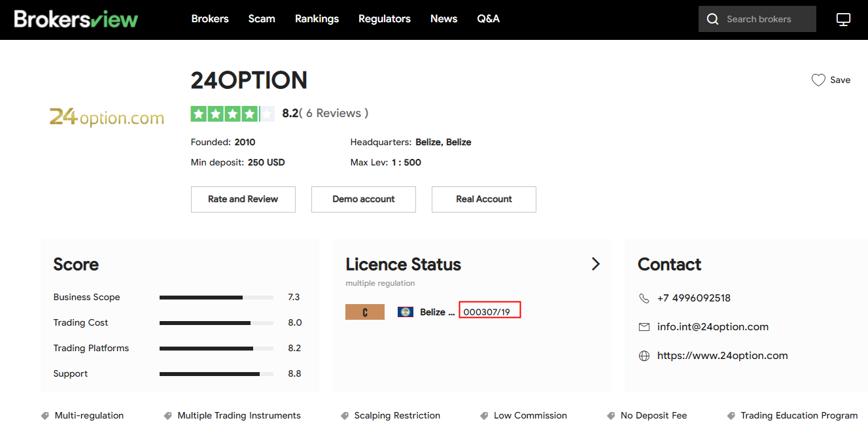
Task: Click the globe website icon
Action: coord(644,356)
